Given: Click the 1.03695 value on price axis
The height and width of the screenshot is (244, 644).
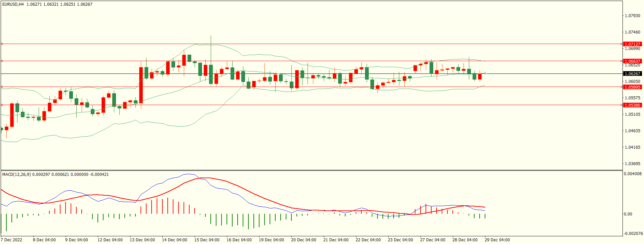Looking at the screenshot, I should (632, 164).
